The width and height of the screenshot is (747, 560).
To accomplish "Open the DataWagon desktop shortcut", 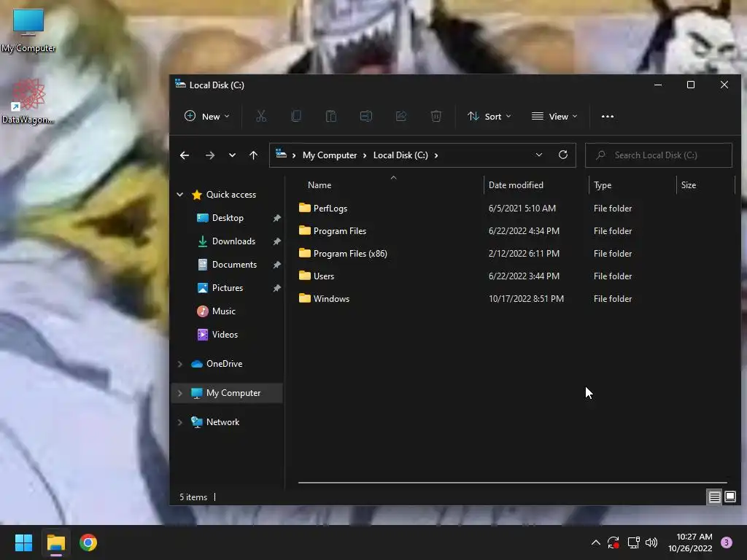I will point(28,101).
